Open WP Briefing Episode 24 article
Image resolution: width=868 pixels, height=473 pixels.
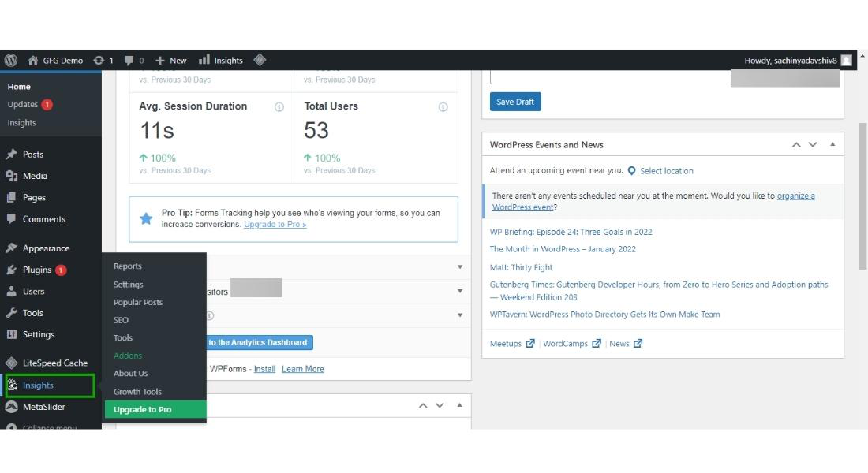(x=571, y=232)
